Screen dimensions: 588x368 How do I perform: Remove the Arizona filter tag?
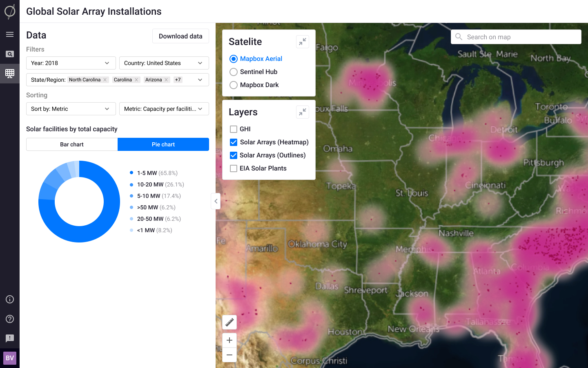tap(166, 80)
